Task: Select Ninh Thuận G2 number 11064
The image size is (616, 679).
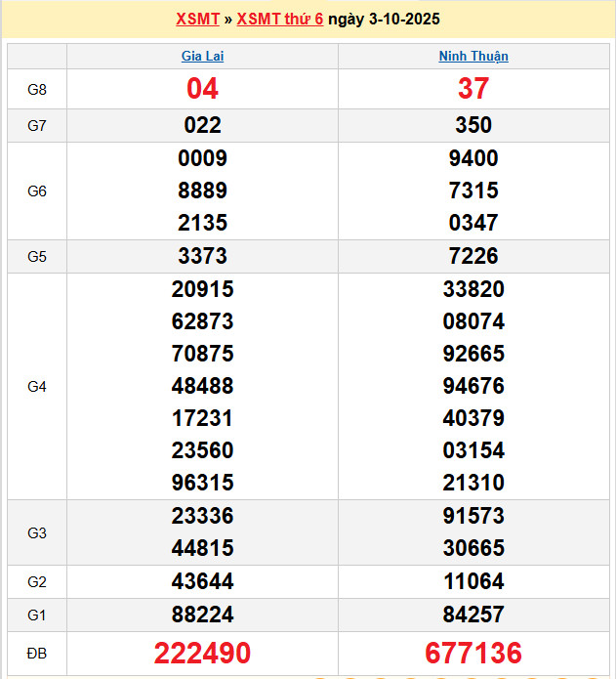Action: tap(473, 581)
